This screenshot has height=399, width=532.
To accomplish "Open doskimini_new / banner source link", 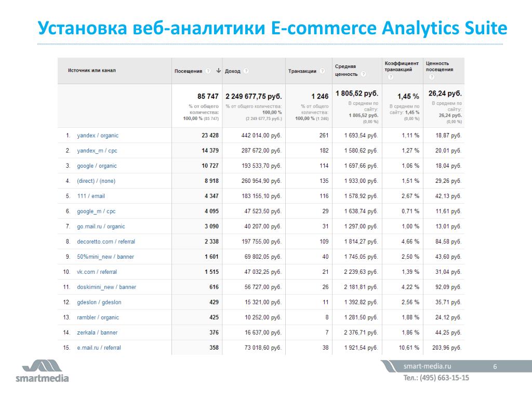I will point(107,287).
